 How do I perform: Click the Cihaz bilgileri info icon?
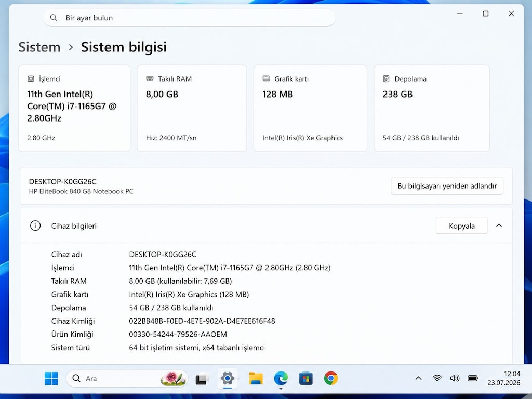(x=35, y=225)
